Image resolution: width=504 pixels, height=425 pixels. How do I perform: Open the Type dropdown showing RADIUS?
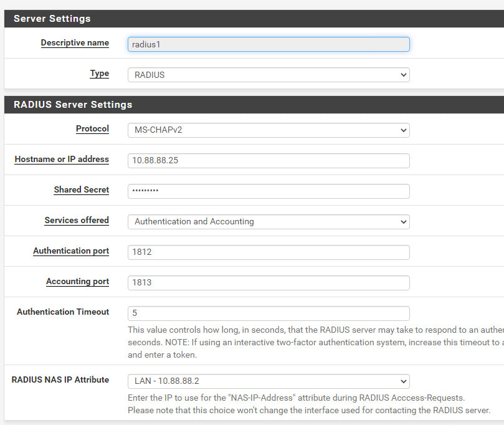[268, 75]
